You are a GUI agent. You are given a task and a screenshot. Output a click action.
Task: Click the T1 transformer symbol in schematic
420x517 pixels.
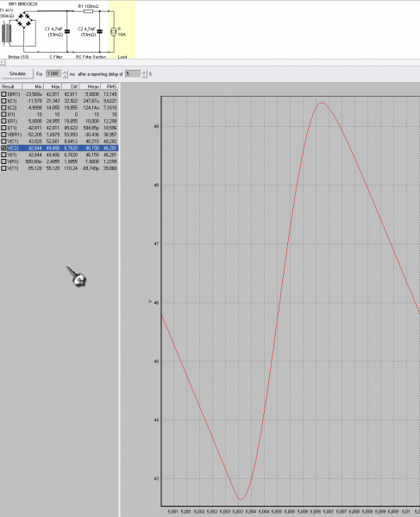point(6,32)
